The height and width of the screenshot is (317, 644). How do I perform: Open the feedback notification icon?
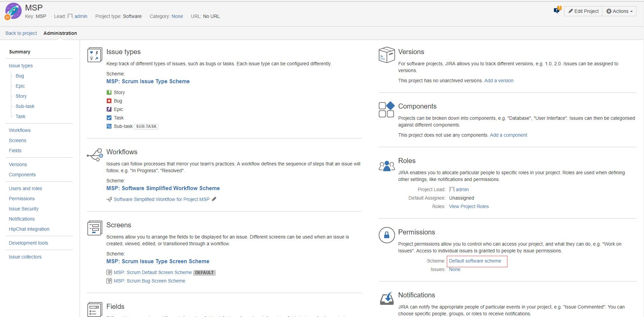(557, 10)
